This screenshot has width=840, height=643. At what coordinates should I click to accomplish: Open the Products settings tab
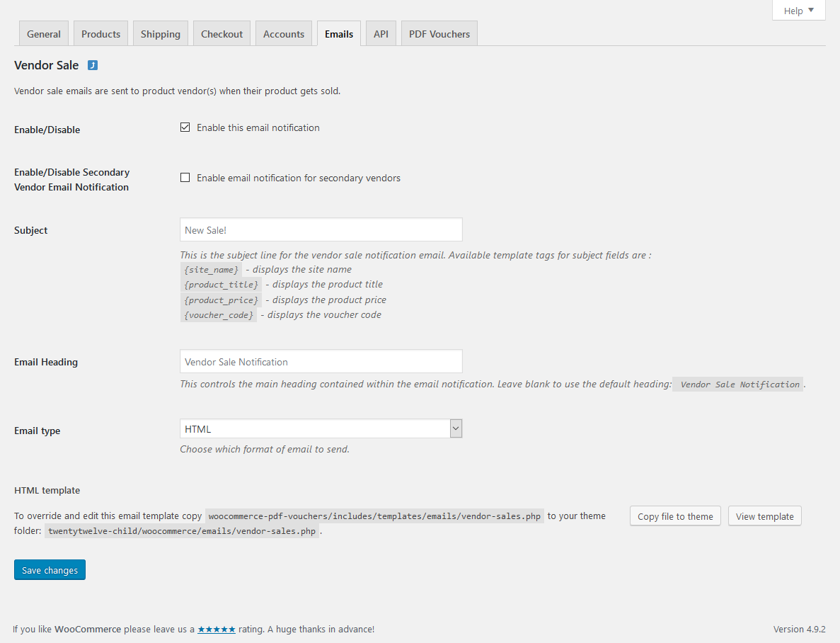(100, 34)
